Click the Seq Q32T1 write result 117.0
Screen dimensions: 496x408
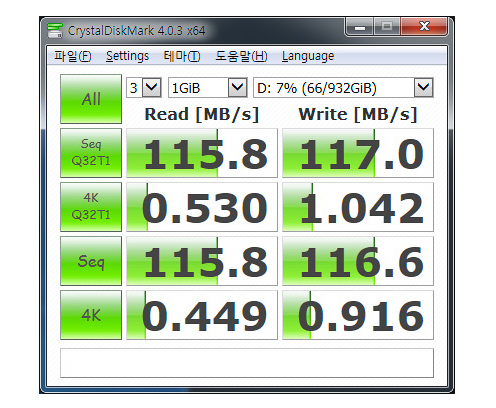[358, 153]
